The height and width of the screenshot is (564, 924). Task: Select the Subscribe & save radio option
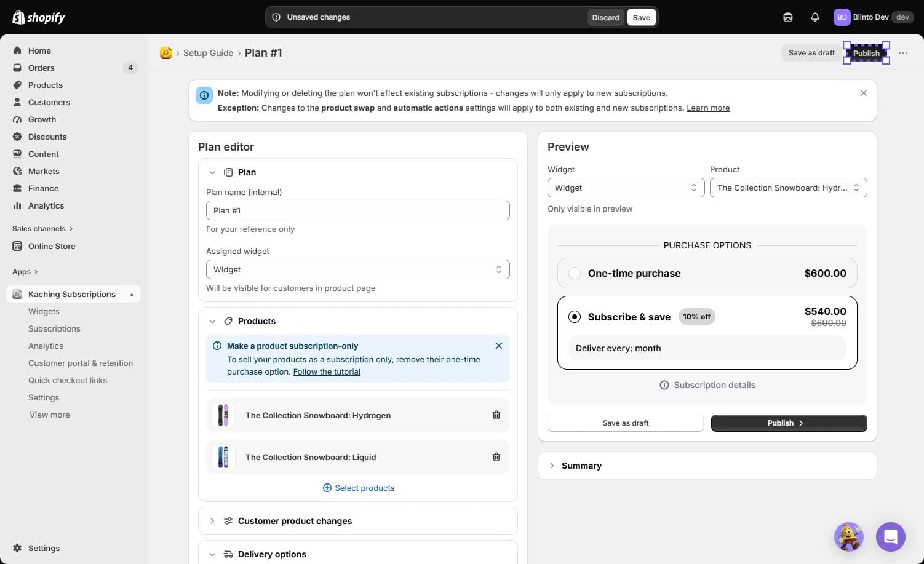pos(575,317)
